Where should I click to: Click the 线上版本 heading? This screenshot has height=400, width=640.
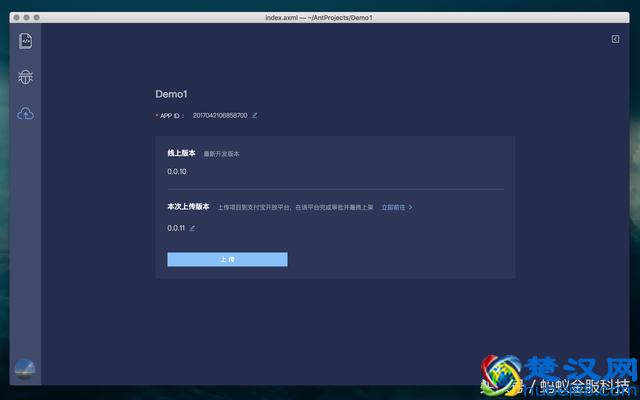[x=181, y=153]
